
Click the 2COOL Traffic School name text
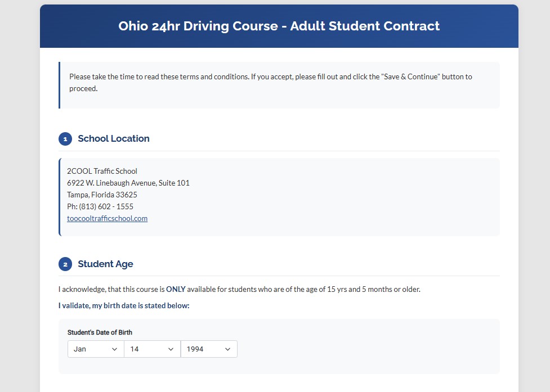pyautogui.click(x=102, y=171)
